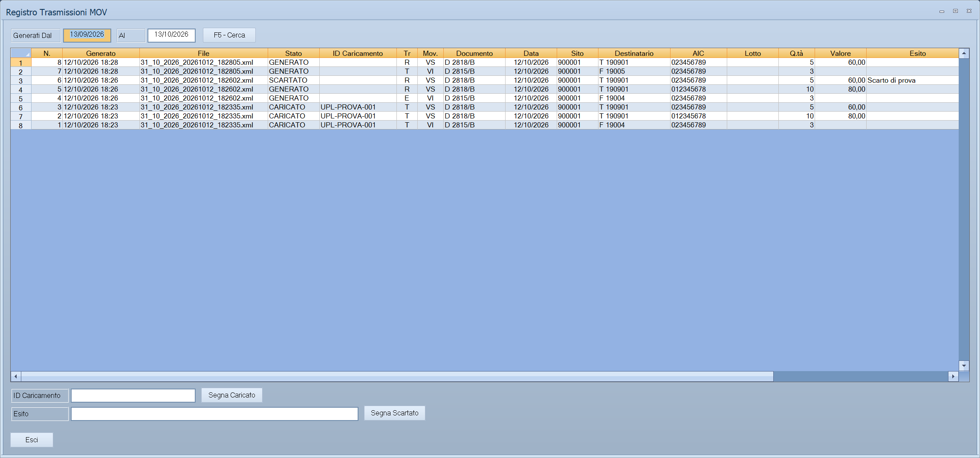This screenshot has width=980, height=458.
Task: Click the Esito column header in grid
Action: pos(913,53)
